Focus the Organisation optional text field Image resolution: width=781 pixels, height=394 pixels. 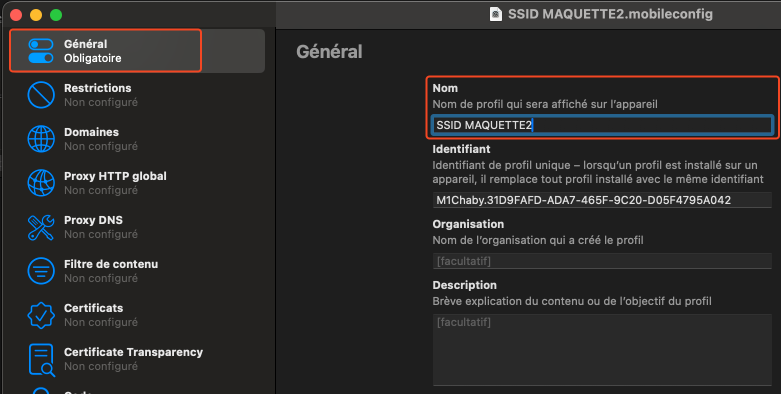tap(602, 261)
